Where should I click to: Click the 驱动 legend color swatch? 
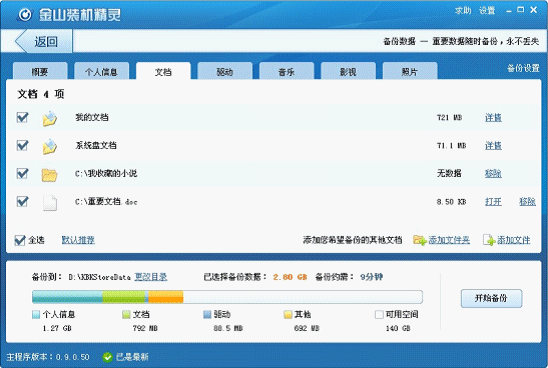(207, 315)
